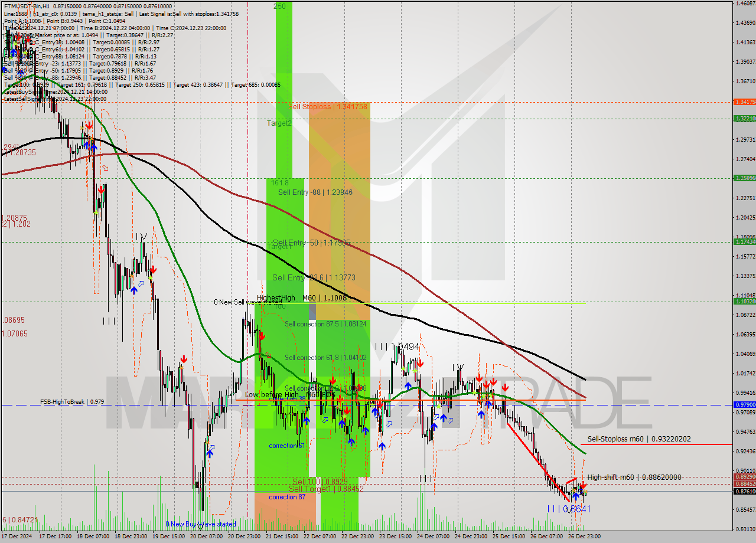Viewport: 756px width, 543px height.
Task: Click the 1.28735 level label at left edge
Action: coord(19,152)
